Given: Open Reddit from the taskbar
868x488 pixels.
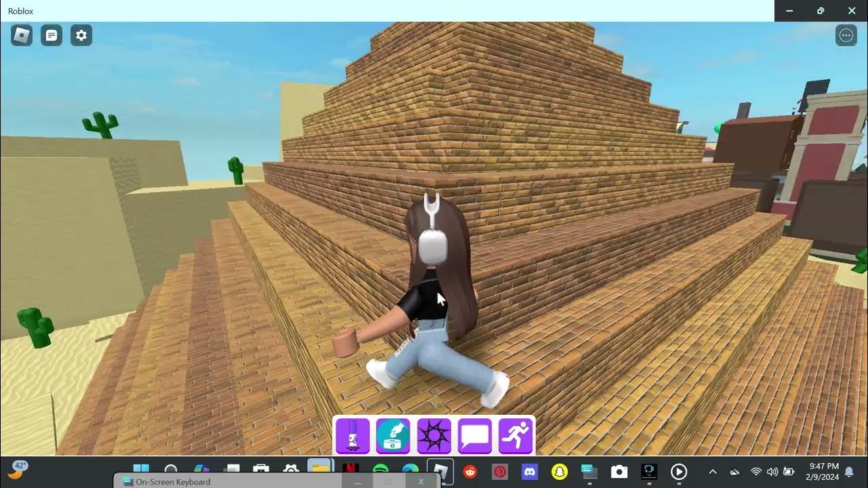Looking at the screenshot, I should coord(469,472).
